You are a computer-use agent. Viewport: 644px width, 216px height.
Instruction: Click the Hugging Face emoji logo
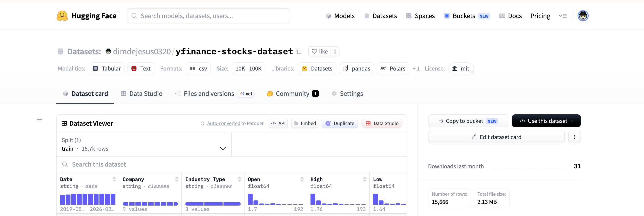(62, 16)
